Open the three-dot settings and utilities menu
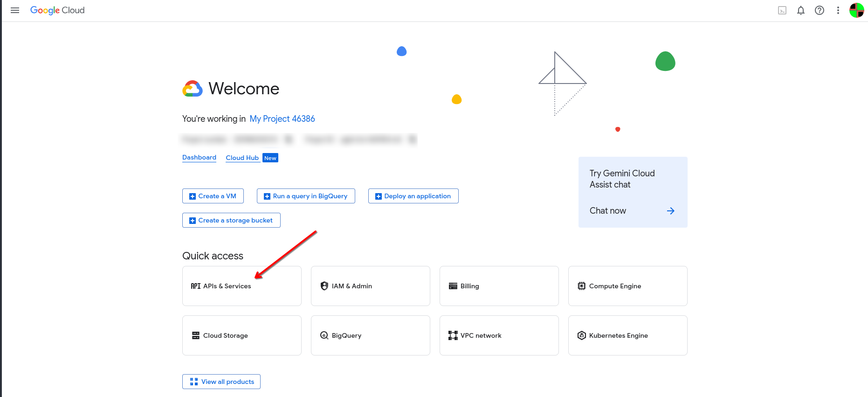The height and width of the screenshot is (397, 868). [x=838, y=10]
